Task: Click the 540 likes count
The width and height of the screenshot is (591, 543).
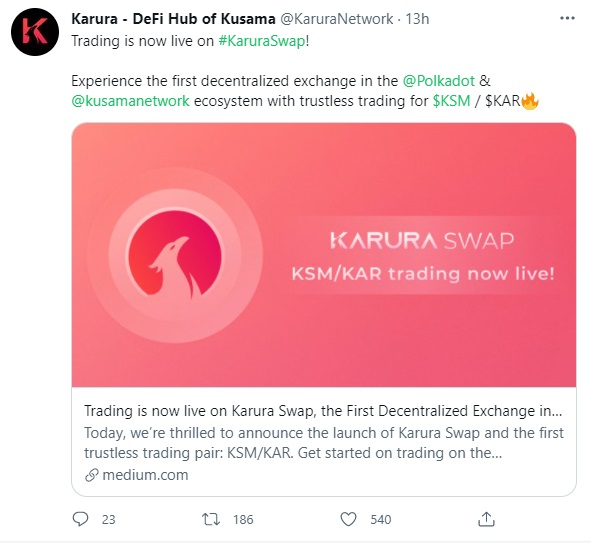Action: (x=381, y=520)
